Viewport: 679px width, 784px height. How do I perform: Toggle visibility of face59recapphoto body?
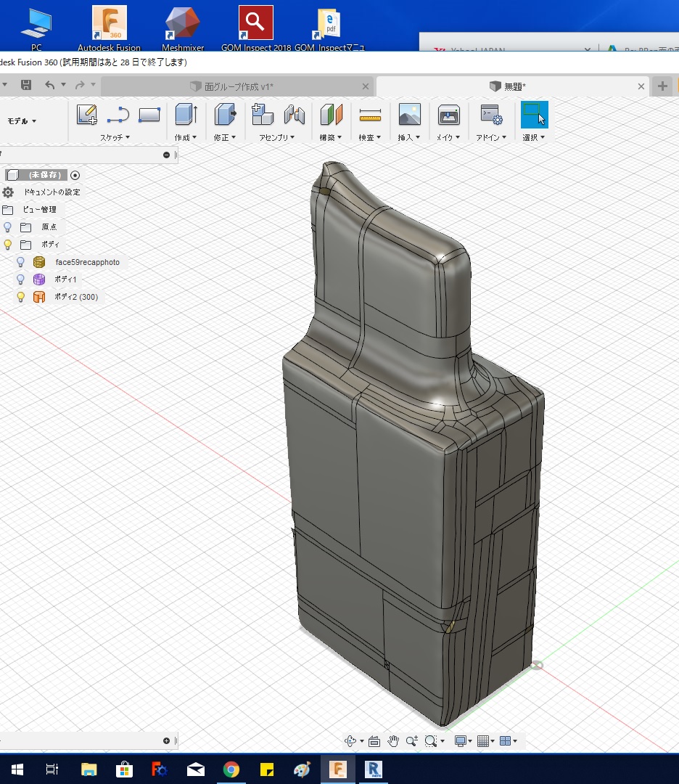click(x=20, y=262)
